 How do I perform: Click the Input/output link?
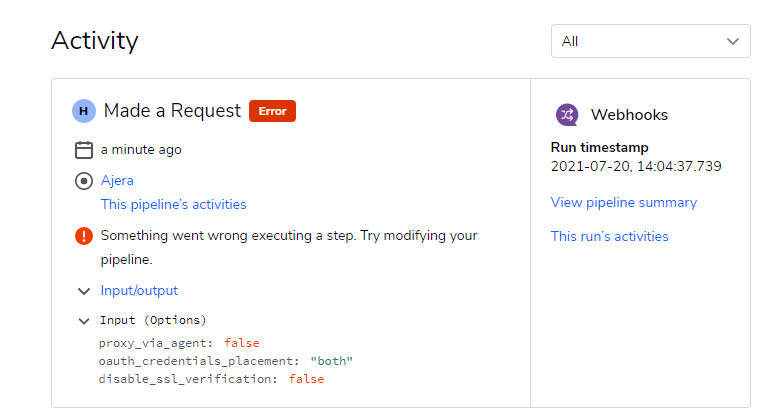coord(139,291)
